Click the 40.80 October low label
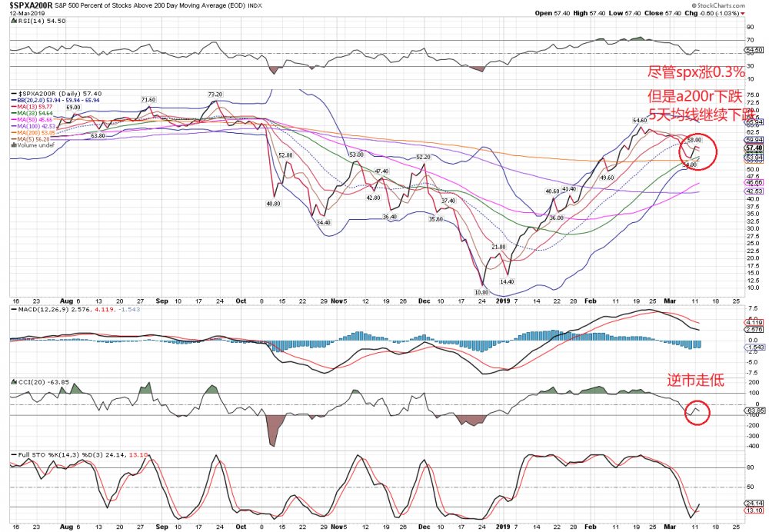The width and height of the screenshot is (769, 532). tap(273, 204)
